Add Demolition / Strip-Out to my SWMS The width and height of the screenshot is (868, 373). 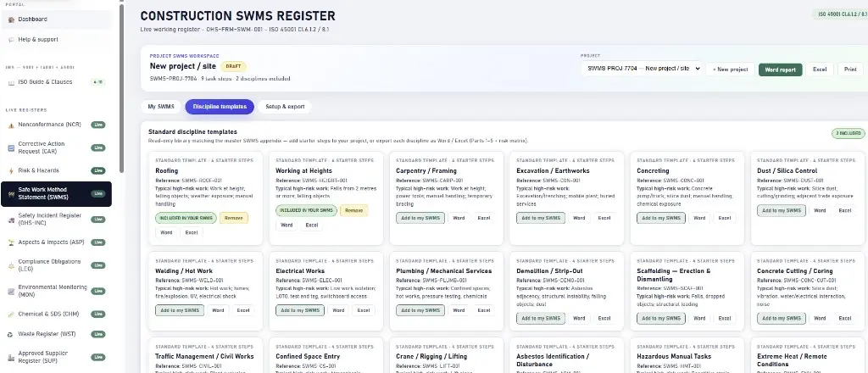click(x=541, y=318)
